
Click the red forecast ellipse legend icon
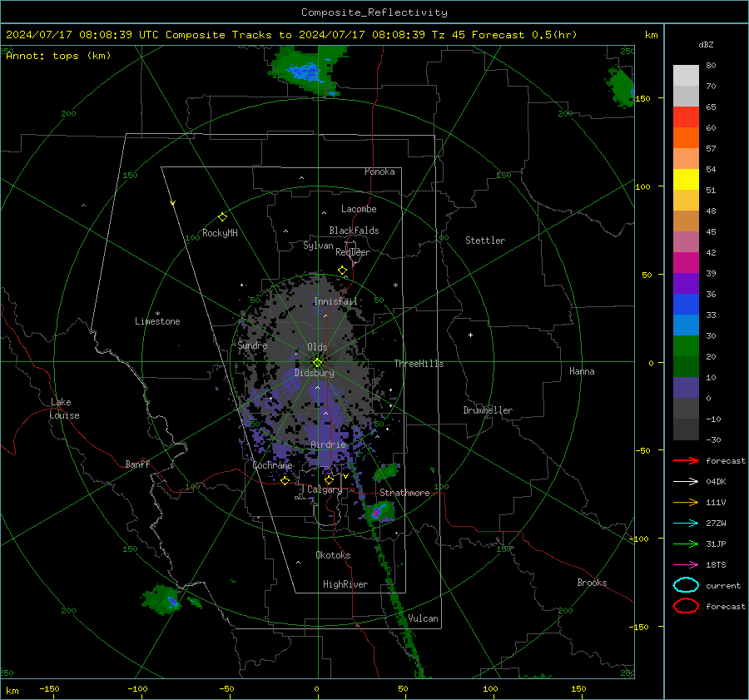pyautogui.click(x=686, y=606)
